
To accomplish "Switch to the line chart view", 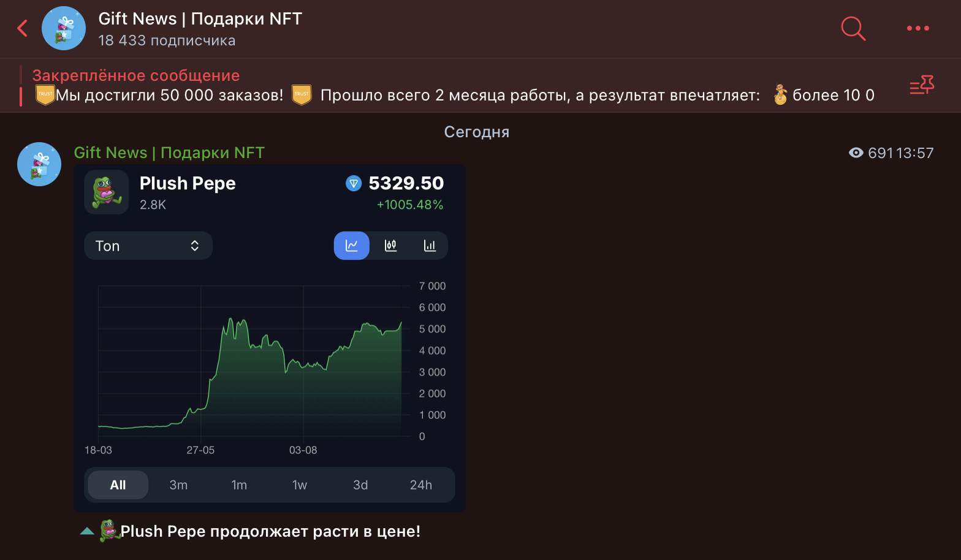I will pos(352,246).
